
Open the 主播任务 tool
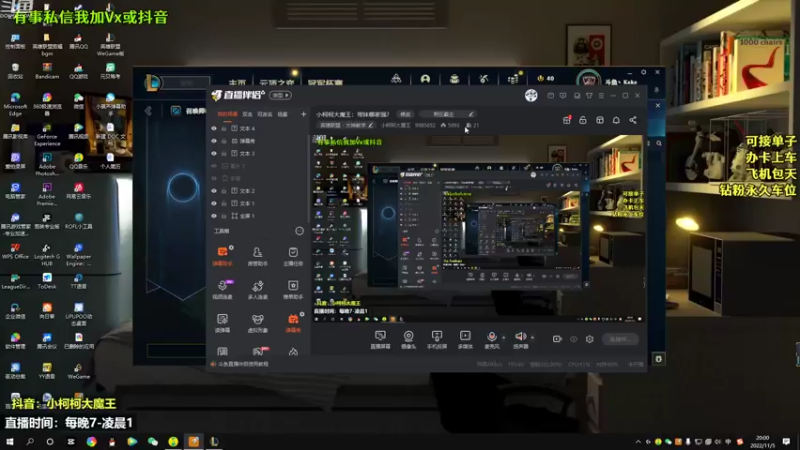pos(293,256)
